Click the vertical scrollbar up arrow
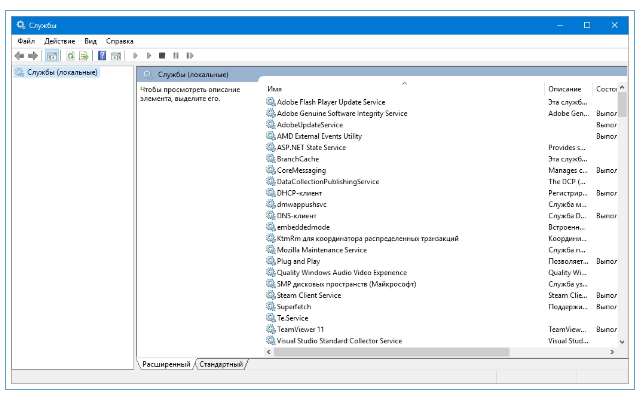The width and height of the screenshot is (641, 400). 622,88
